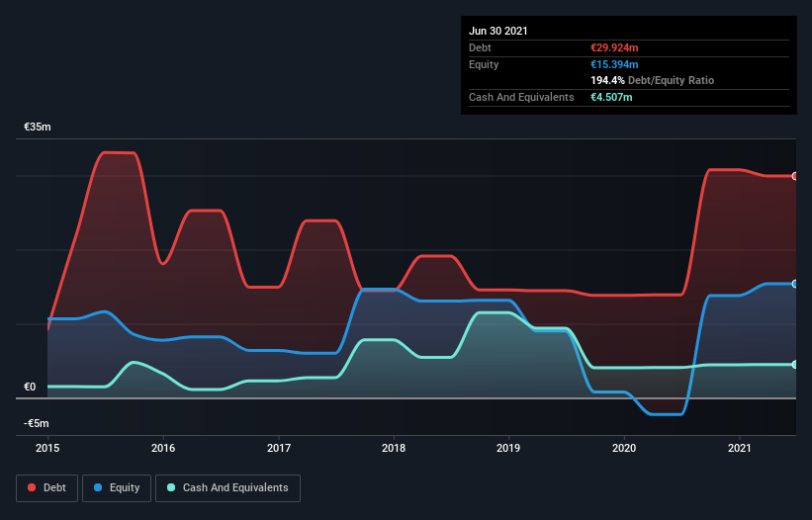The width and height of the screenshot is (812, 520).
Task: Click the red Debt legend dot
Action: [32, 487]
